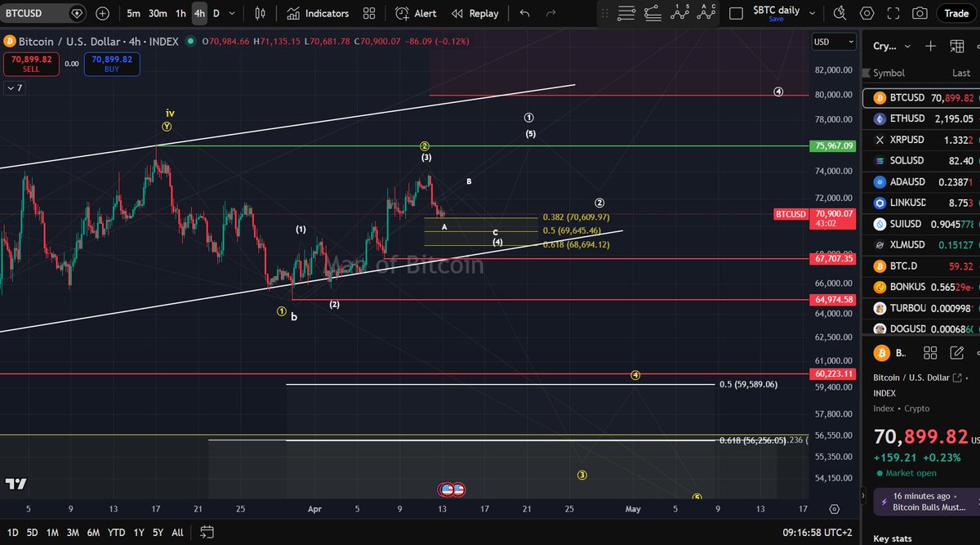Undo the last chart action

pos(524,14)
